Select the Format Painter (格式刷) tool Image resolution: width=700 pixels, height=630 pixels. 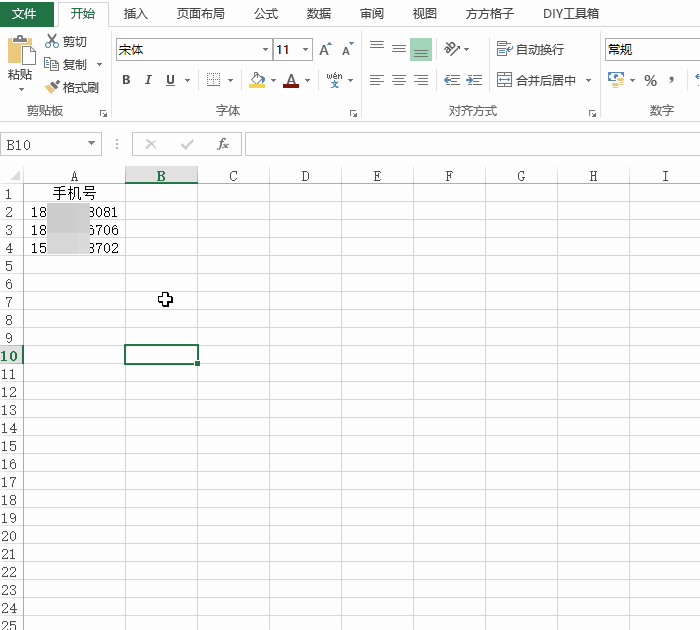pyautogui.click(x=71, y=87)
